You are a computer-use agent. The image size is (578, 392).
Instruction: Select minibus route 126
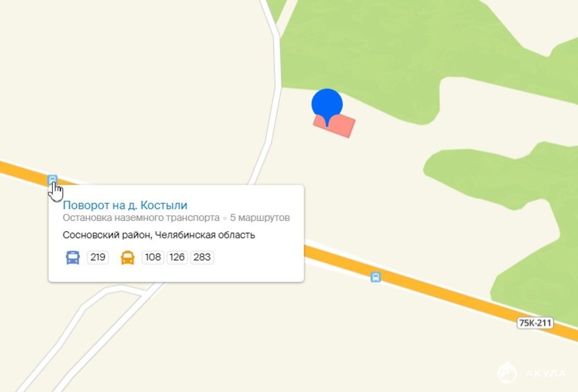click(x=177, y=257)
